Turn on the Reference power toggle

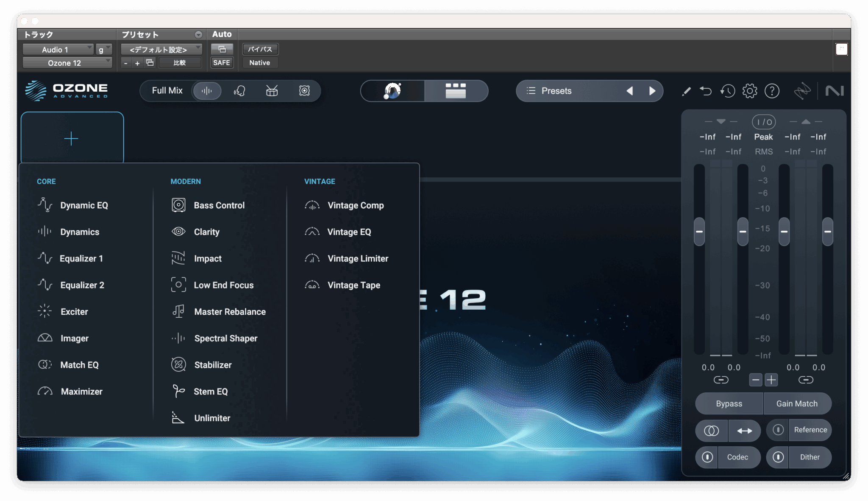tap(778, 430)
